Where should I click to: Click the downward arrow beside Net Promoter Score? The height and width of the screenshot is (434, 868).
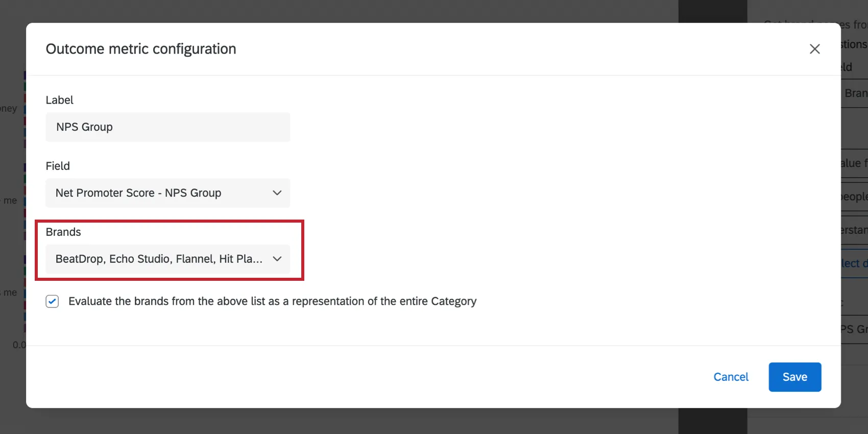[277, 193]
